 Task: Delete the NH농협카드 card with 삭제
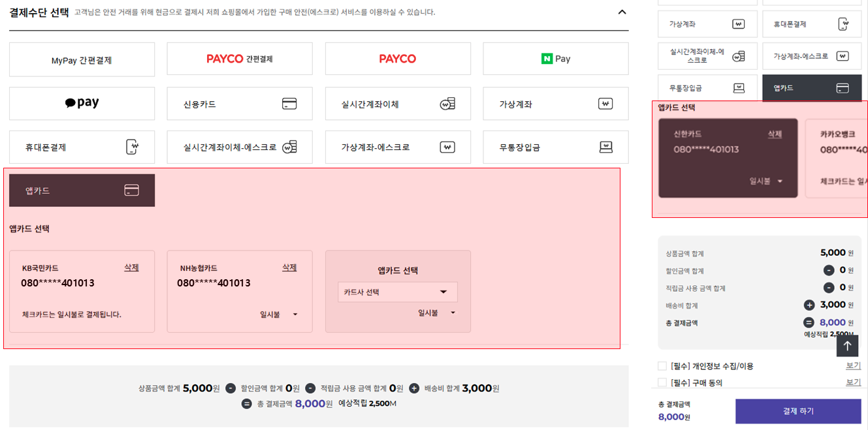[289, 268]
